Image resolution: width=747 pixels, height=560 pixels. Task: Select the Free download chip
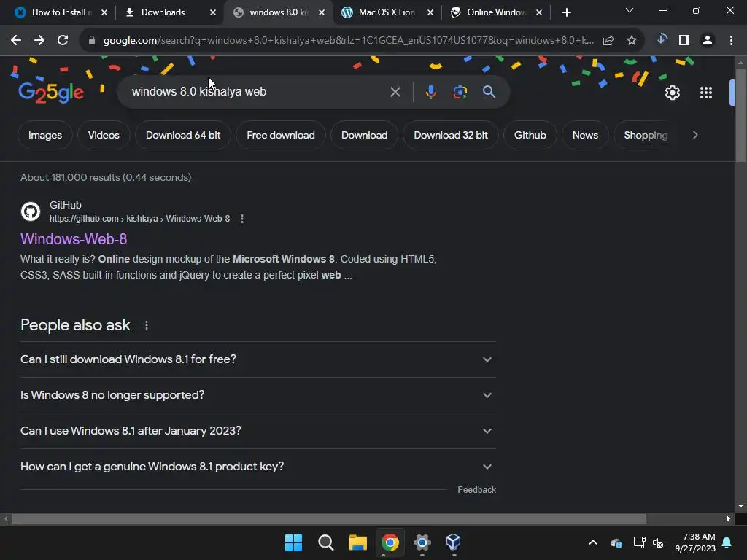[x=281, y=135]
